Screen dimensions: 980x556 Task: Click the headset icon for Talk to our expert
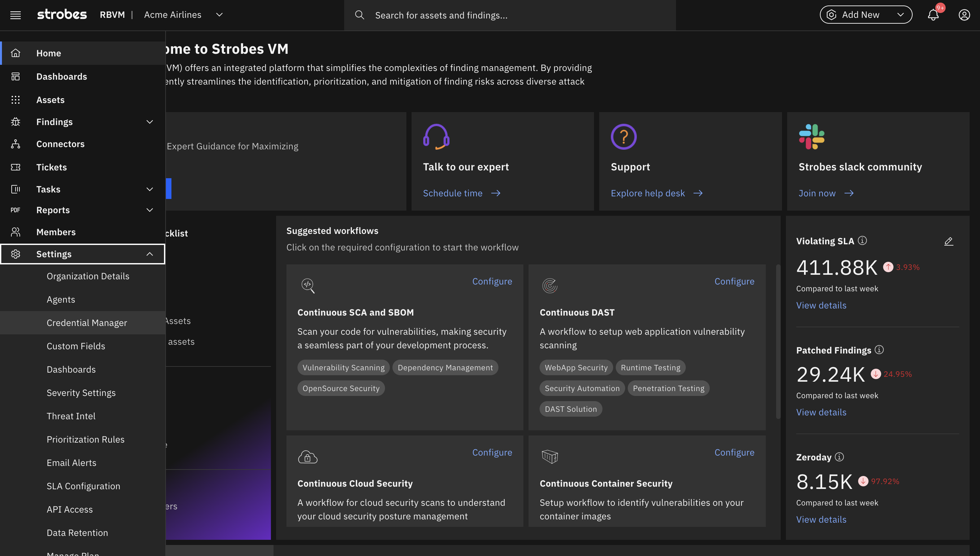pos(436,136)
